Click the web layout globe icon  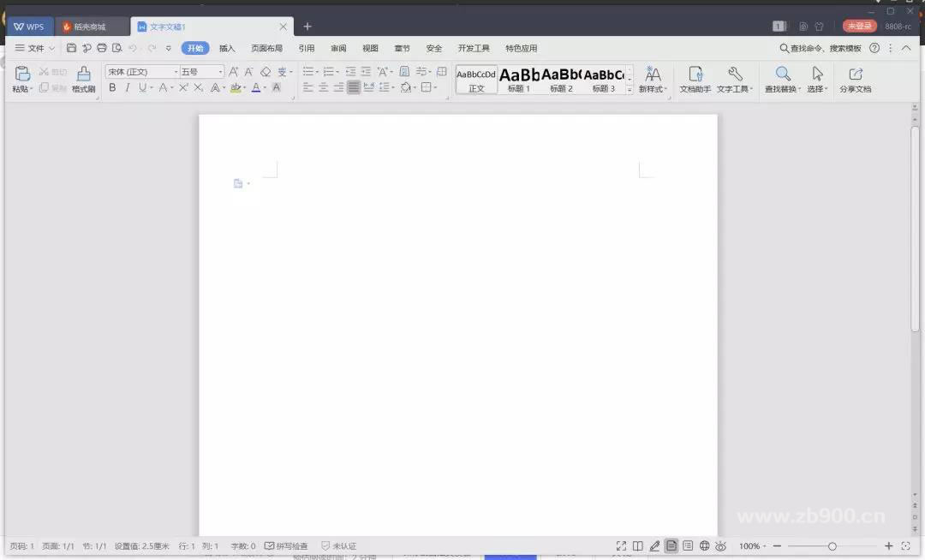tap(704, 546)
